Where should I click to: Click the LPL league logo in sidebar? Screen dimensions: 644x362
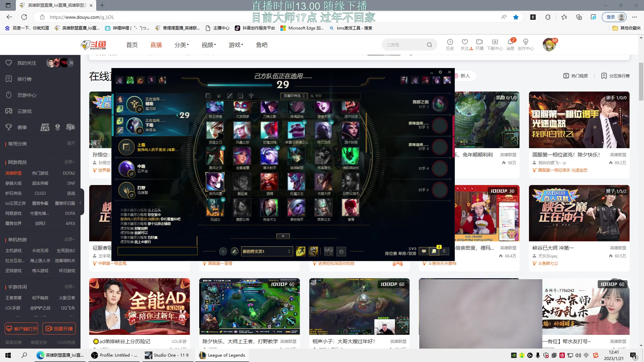click(45, 127)
